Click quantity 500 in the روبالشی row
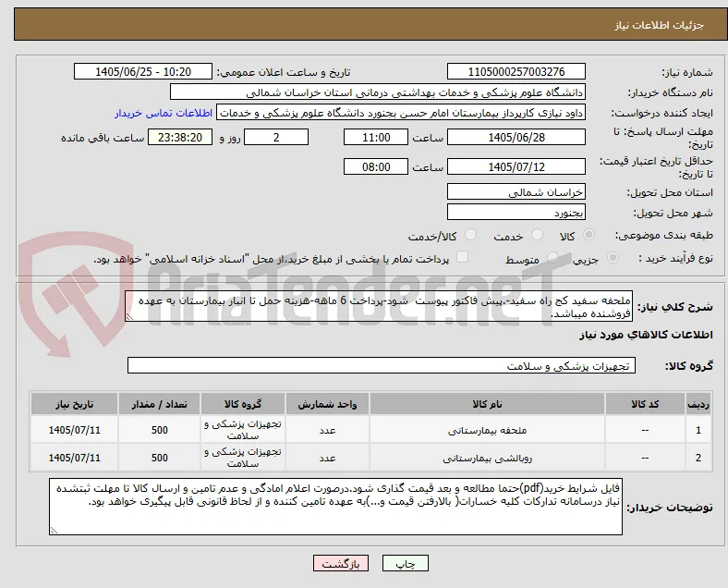Viewport: 728px width, 588px height. tap(159, 458)
